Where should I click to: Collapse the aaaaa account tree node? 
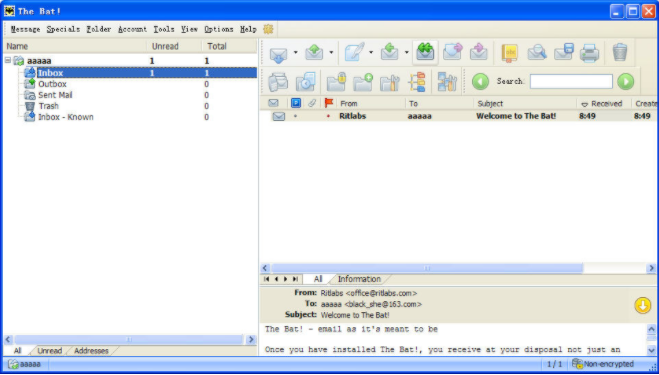click(8, 61)
